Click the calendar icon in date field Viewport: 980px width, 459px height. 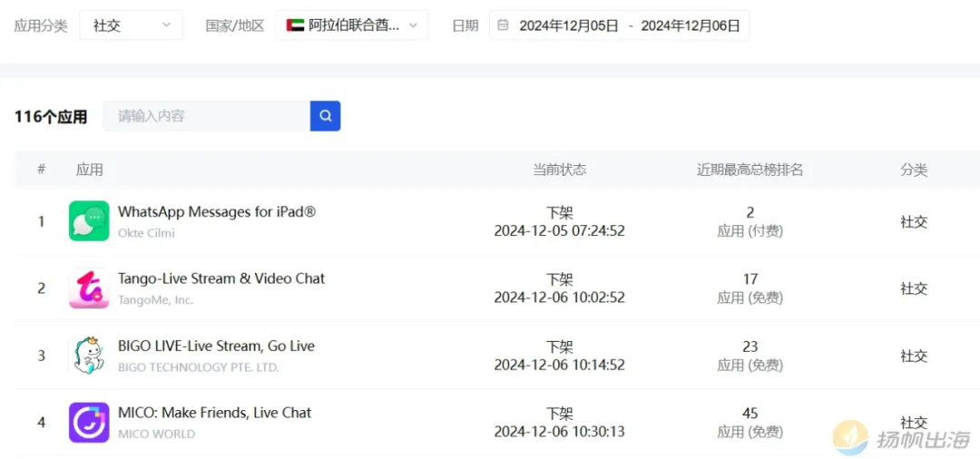(x=503, y=25)
